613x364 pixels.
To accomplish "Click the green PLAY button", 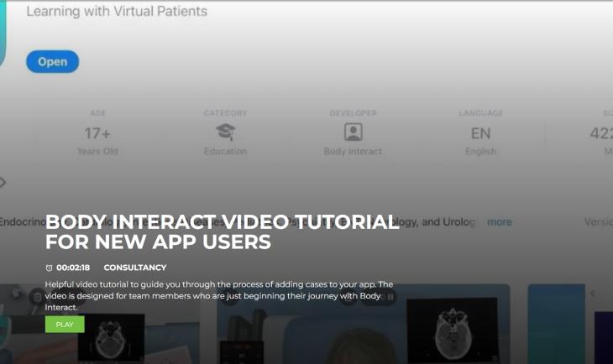I will (x=65, y=325).
